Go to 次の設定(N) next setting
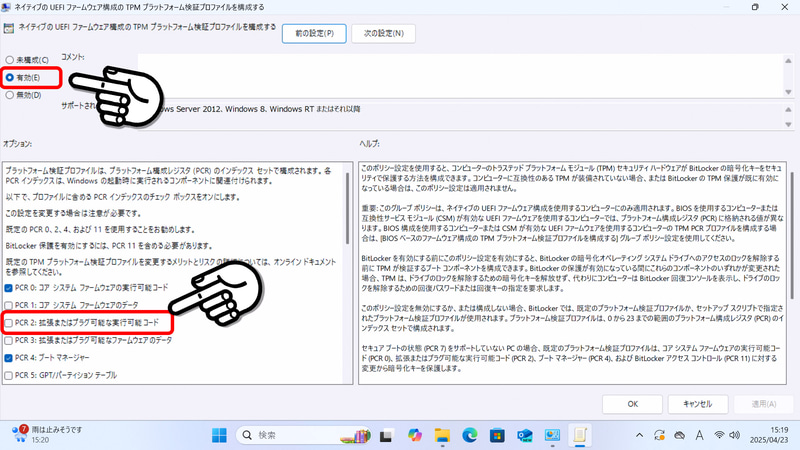 point(383,34)
